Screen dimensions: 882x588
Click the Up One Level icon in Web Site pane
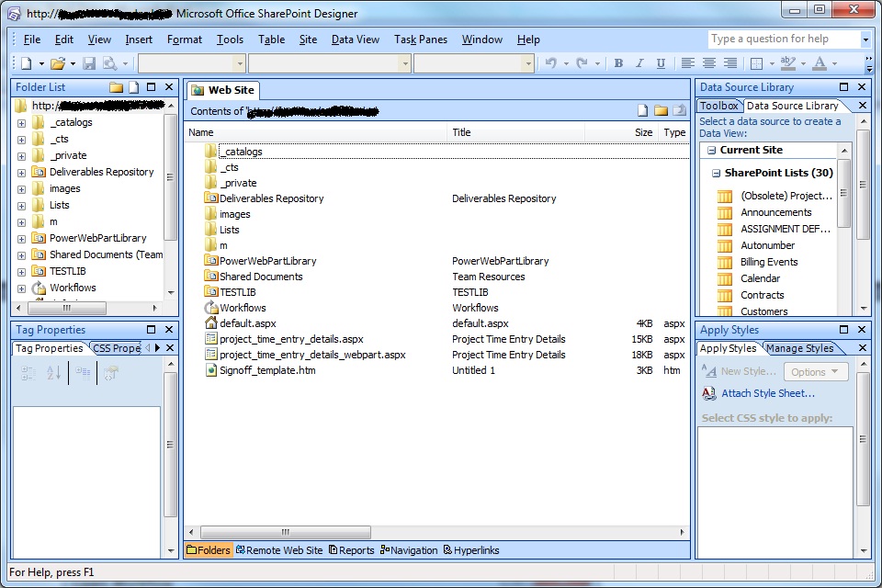pyautogui.click(x=677, y=108)
